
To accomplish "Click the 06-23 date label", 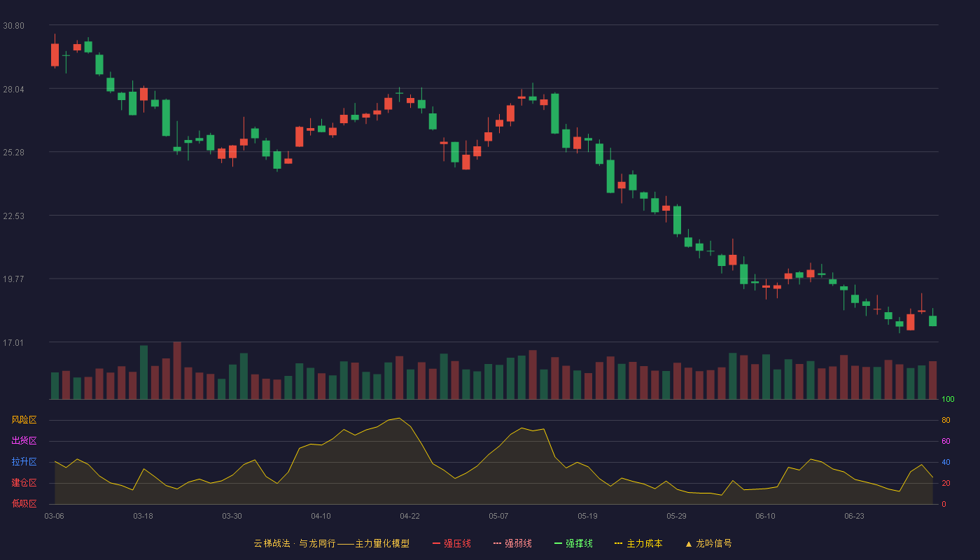I will [x=854, y=516].
